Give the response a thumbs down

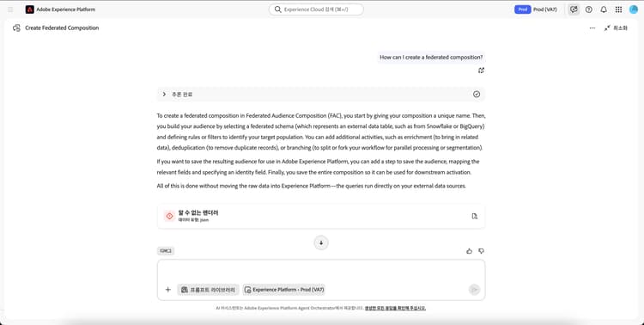point(482,251)
